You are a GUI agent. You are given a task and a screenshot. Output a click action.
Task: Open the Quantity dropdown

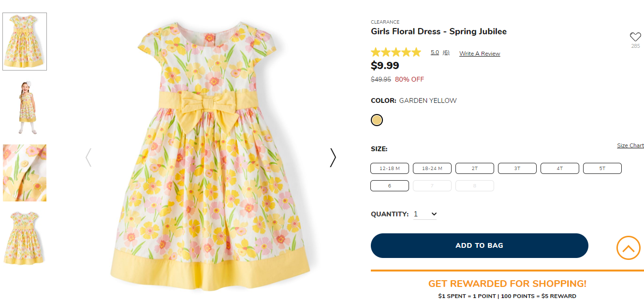coord(425,214)
